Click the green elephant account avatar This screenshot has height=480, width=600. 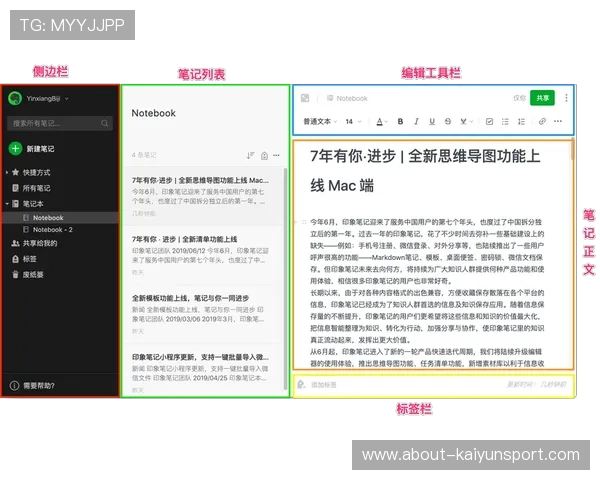15,98
